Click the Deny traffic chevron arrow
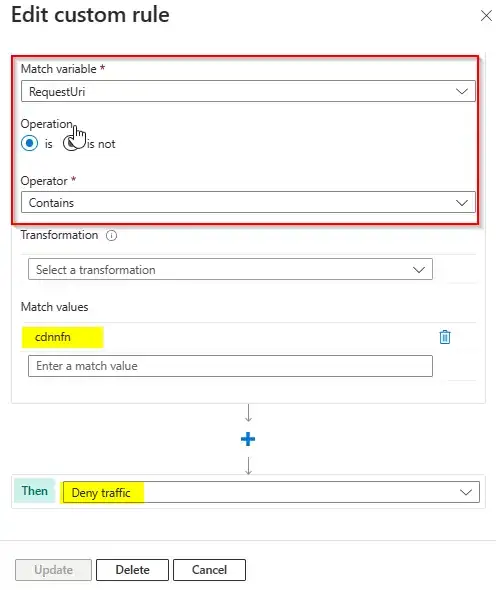This screenshot has height=590, width=496. point(466,492)
